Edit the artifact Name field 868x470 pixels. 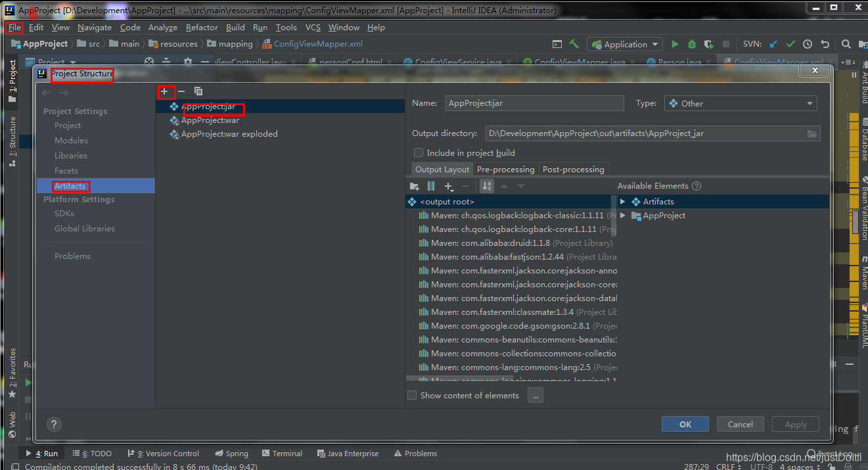[x=534, y=103]
